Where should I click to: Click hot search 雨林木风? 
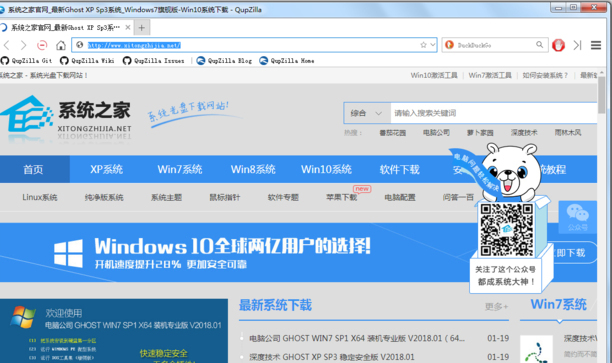tap(568, 133)
